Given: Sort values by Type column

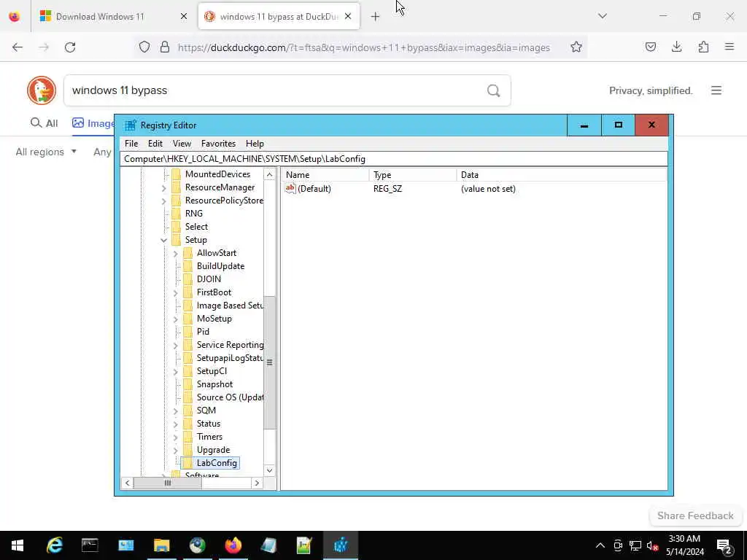Looking at the screenshot, I should [413, 175].
